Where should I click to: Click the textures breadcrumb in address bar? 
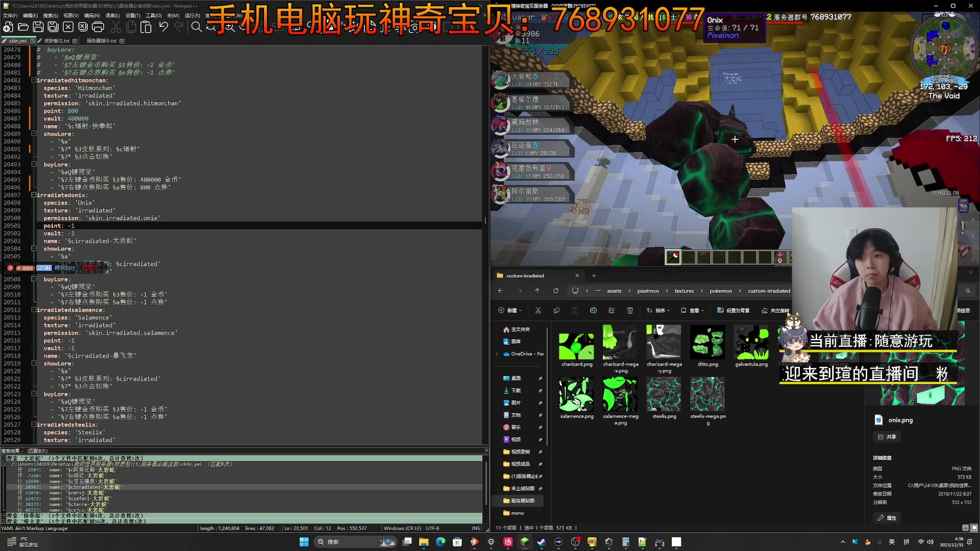coord(684,291)
